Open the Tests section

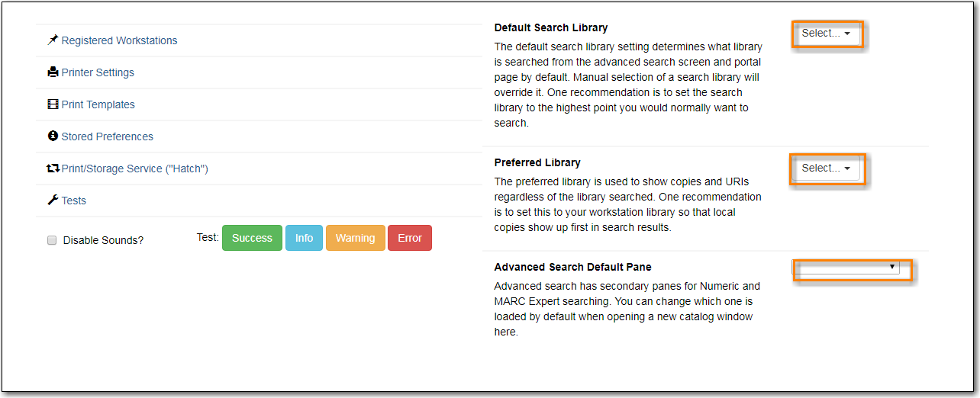(x=73, y=201)
